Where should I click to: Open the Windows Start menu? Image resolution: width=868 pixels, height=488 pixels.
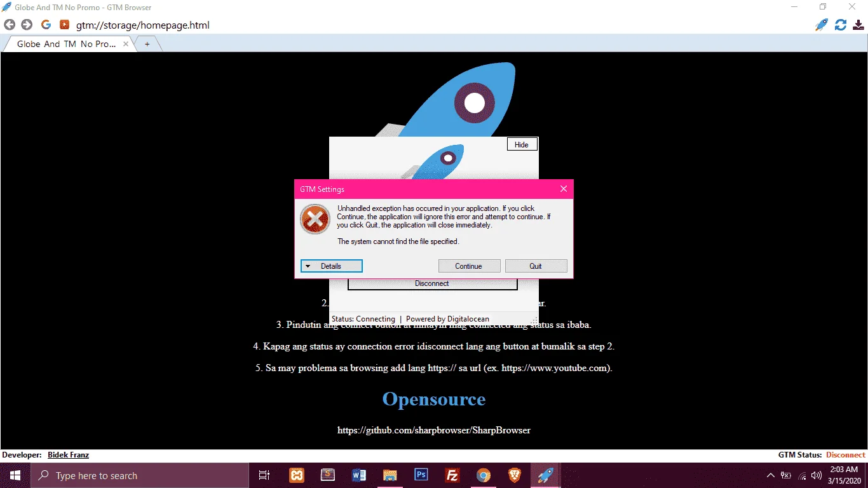tap(15, 475)
